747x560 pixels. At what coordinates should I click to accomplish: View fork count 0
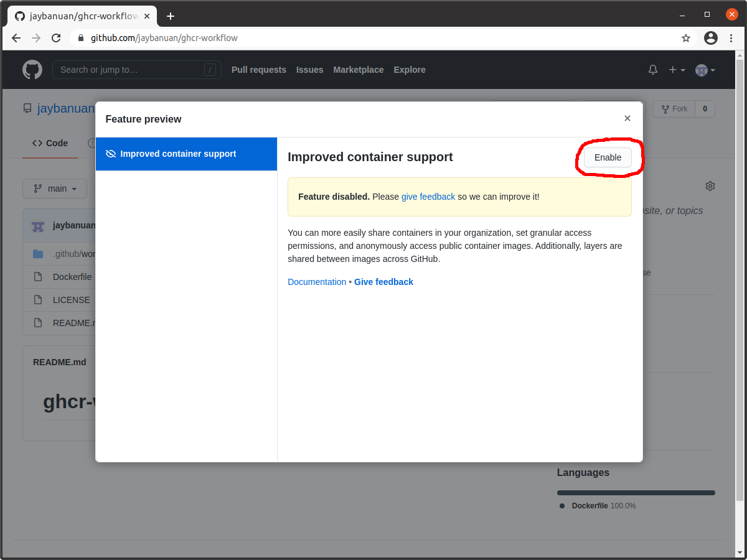[705, 109]
